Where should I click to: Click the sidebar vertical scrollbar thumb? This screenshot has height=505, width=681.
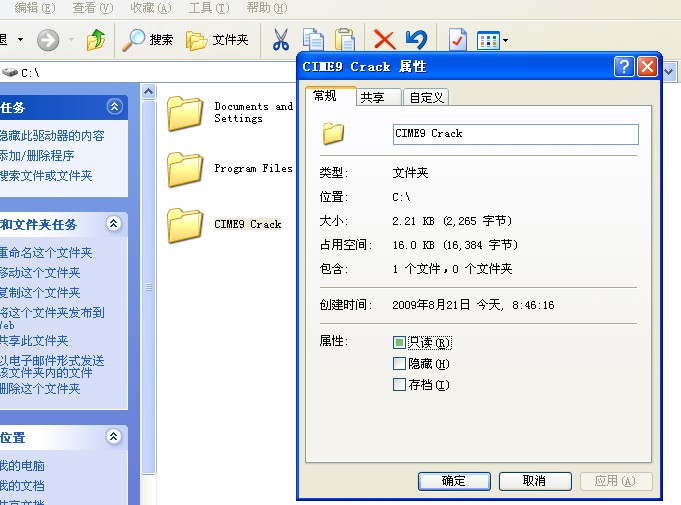(149, 287)
